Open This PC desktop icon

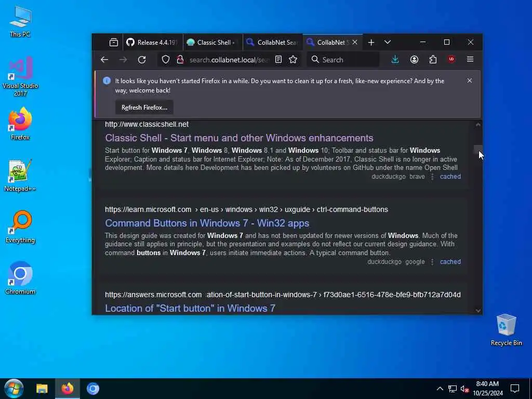20,21
